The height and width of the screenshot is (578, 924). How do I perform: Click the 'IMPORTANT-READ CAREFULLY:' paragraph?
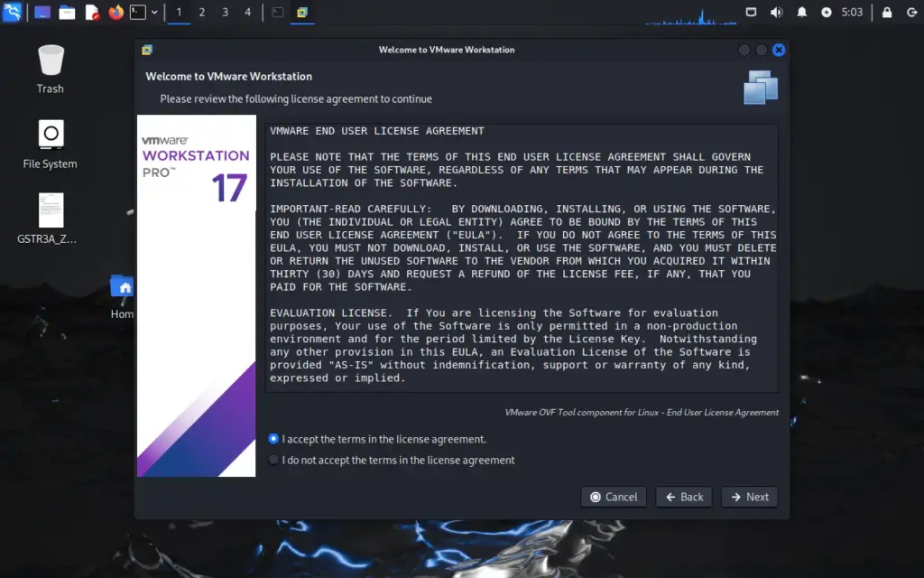tap(523, 247)
